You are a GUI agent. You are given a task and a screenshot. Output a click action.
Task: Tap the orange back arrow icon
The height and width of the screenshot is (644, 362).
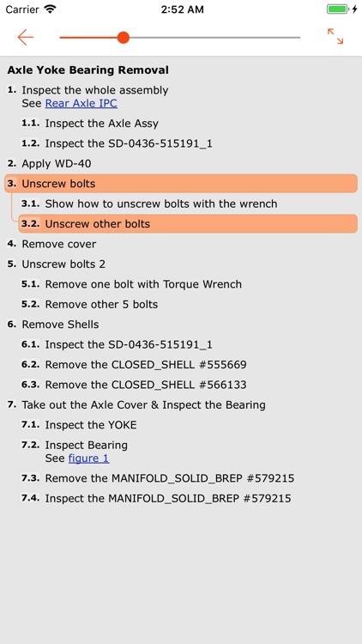click(x=26, y=38)
